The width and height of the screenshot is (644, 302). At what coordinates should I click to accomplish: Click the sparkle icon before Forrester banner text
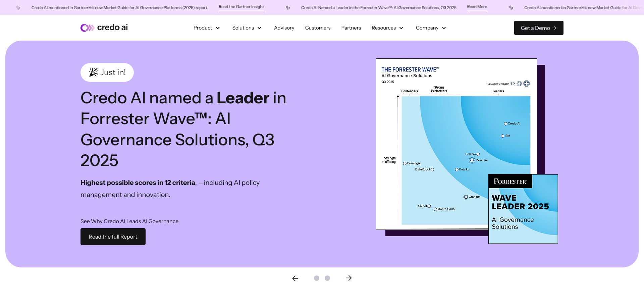[288, 7]
